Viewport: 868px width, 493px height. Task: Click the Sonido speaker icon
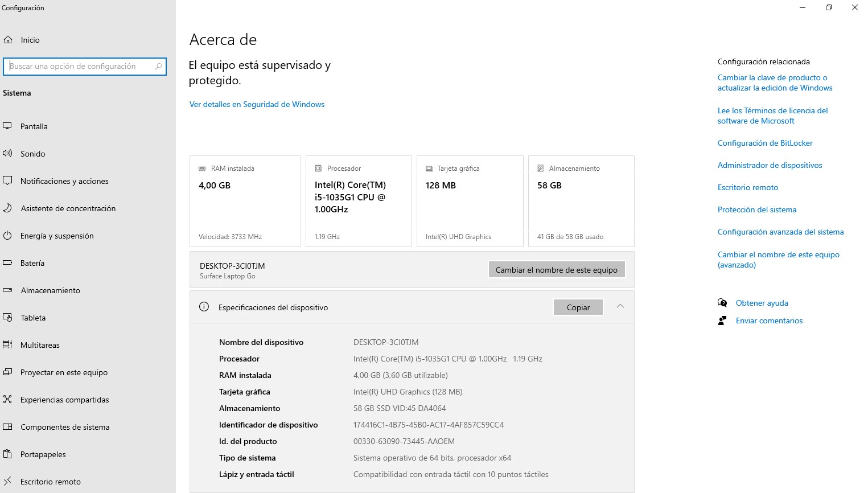(x=7, y=153)
